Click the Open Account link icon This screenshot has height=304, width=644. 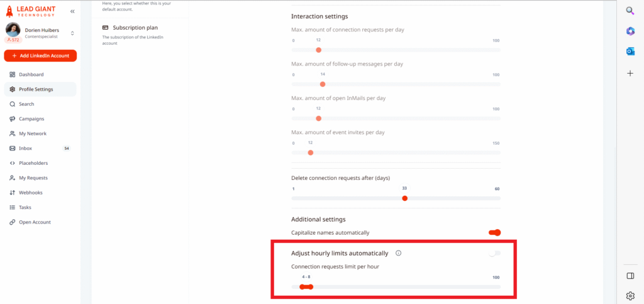(12, 222)
